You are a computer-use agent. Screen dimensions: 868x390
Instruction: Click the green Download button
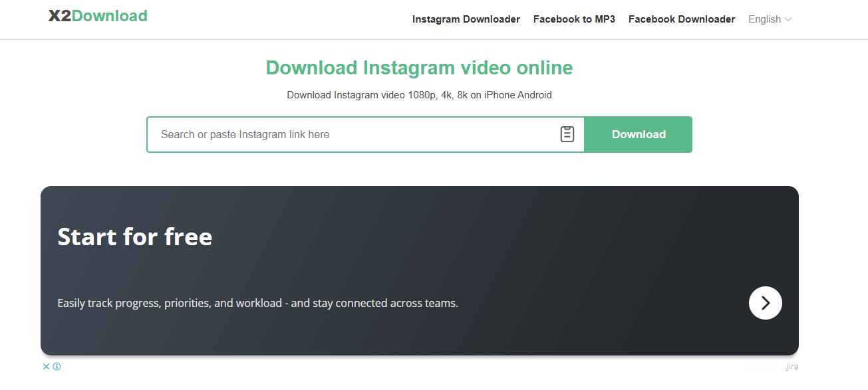point(639,134)
